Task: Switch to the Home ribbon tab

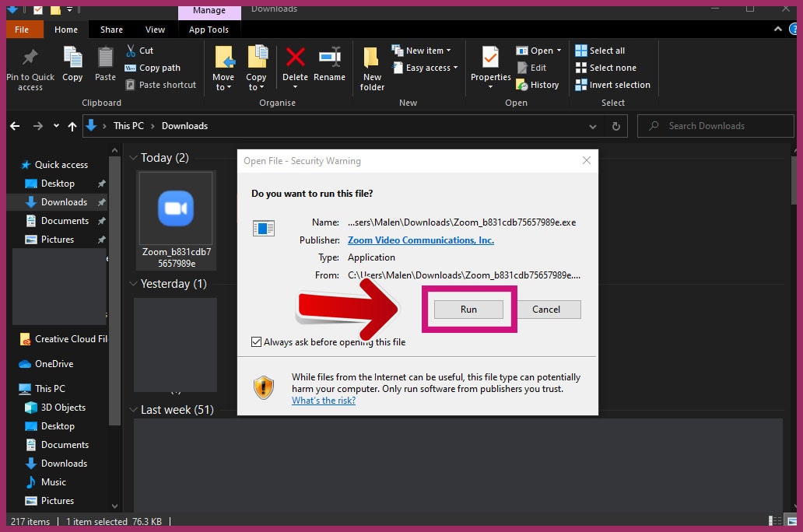Action: click(66, 30)
